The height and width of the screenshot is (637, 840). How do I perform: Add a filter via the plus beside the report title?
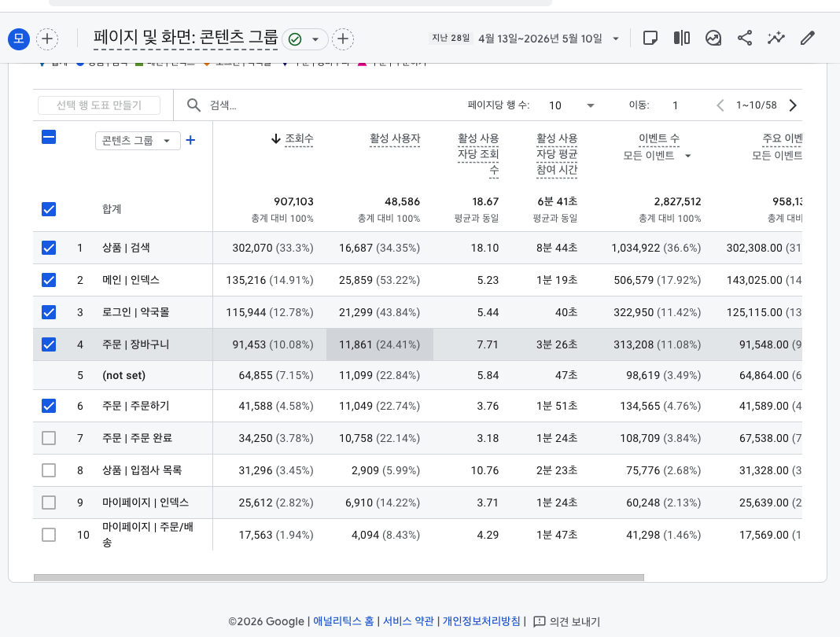tap(343, 39)
